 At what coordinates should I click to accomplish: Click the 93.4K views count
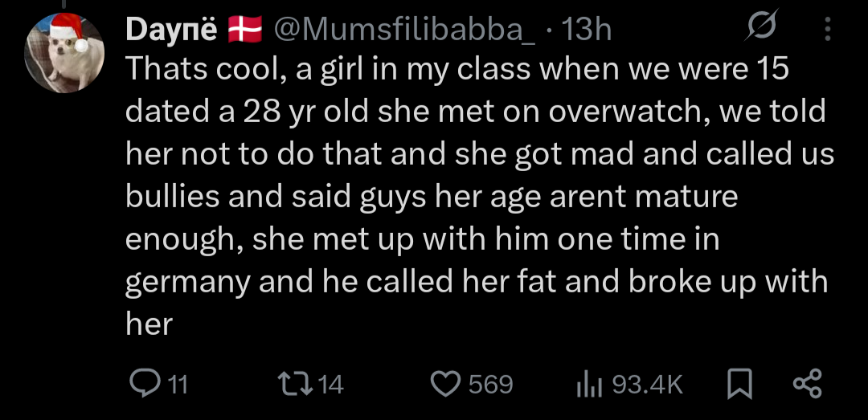click(647, 385)
